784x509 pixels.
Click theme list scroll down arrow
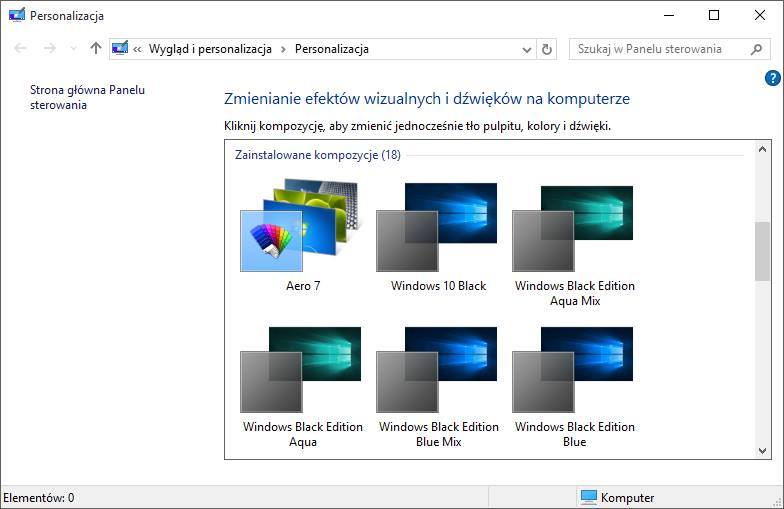point(762,450)
